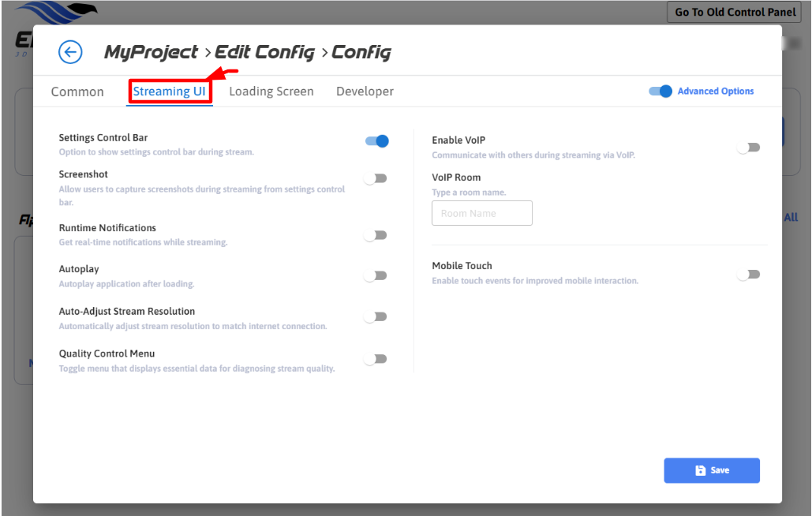The image size is (812, 516).
Task: Switch on Enable VoIP
Action: [x=748, y=148]
